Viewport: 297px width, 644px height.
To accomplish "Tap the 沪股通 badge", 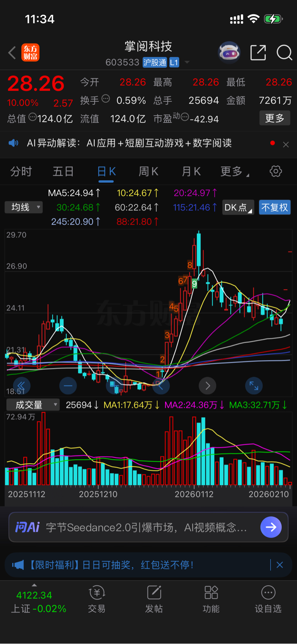I will [x=155, y=62].
